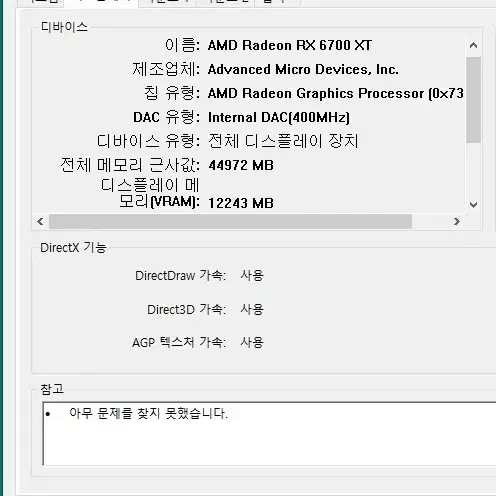Click the Internal DAC(400MHz) value
This screenshot has height=496, width=496.
click(x=279, y=117)
